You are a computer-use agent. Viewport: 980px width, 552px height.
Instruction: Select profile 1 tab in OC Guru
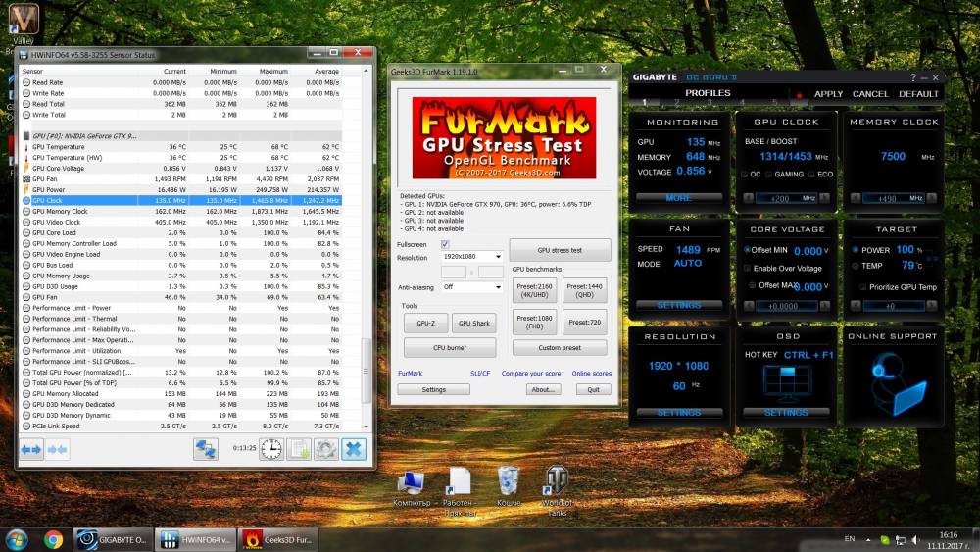tap(644, 103)
